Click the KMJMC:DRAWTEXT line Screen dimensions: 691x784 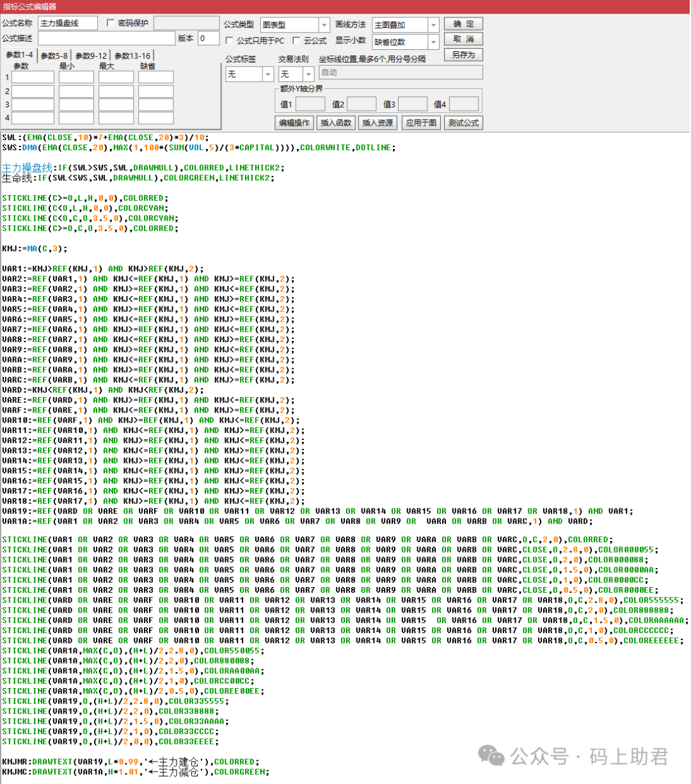tap(136, 772)
